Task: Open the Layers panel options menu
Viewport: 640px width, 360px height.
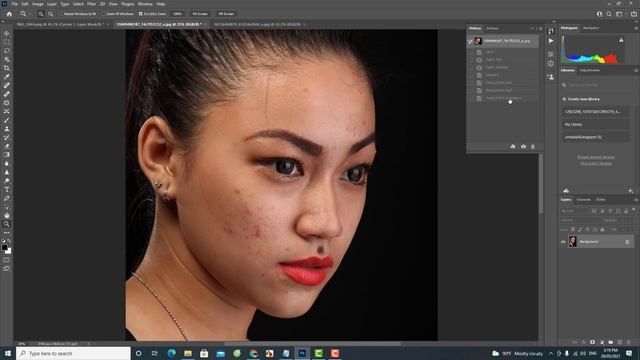Action: [636, 200]
